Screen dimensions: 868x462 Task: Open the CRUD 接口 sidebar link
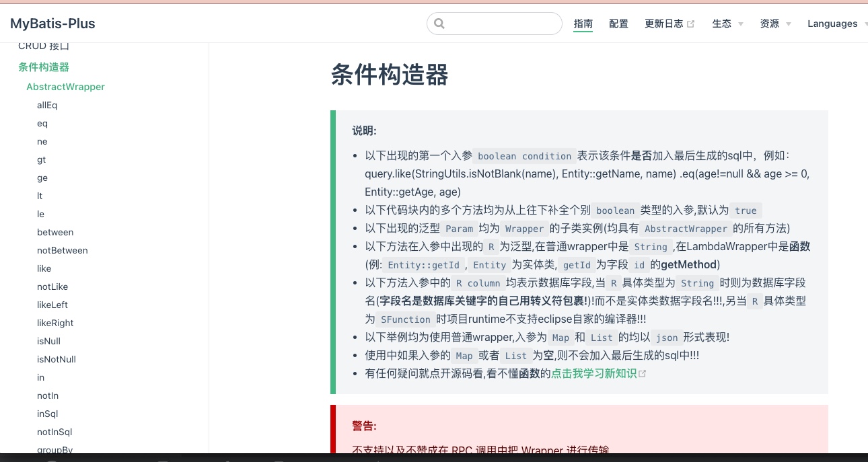[44, 46]
